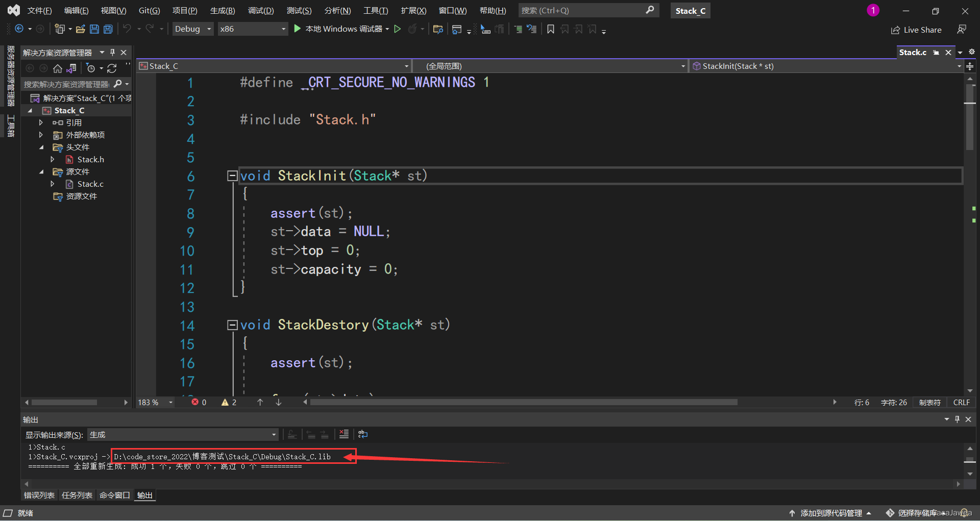Click the editor vertical scrollbar thumb
This screenshot has width=980, height=521.
(x=970, y=117)
